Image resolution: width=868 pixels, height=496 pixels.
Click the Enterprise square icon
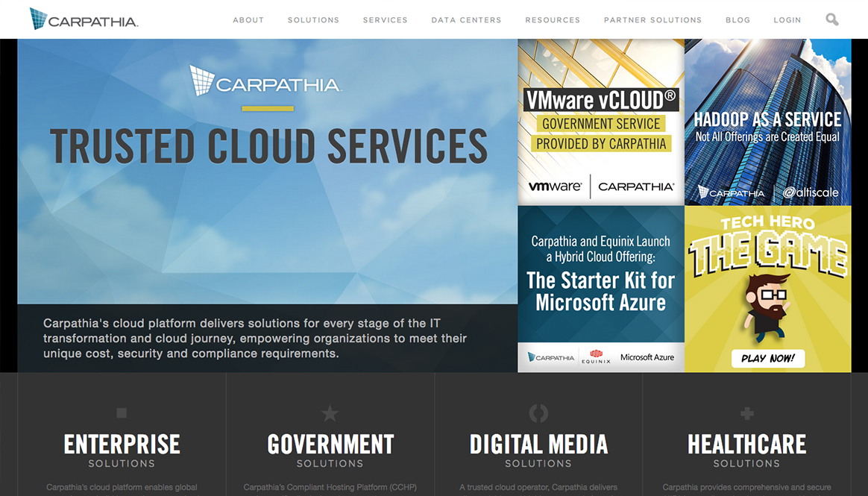[122, 412]
